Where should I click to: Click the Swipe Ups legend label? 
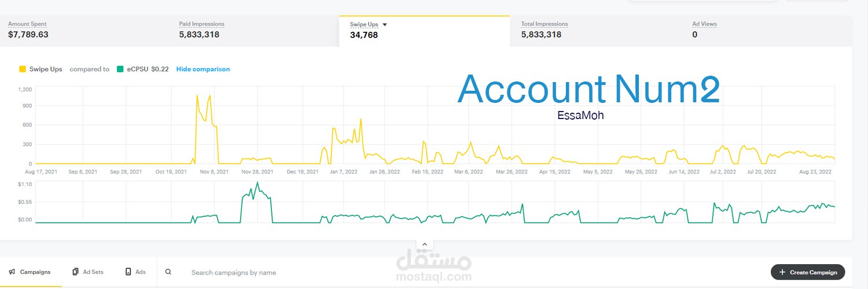46,69
